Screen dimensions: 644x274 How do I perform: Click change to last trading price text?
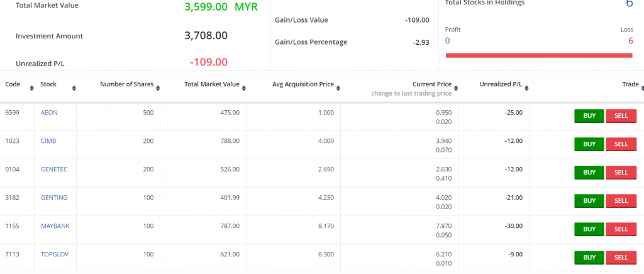tap(411, 93)
